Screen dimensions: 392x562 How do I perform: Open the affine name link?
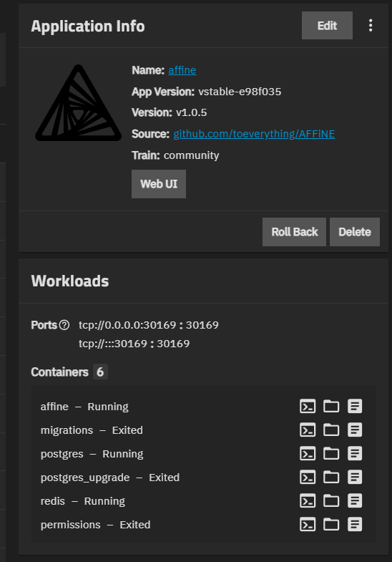(x=182, y=70)
